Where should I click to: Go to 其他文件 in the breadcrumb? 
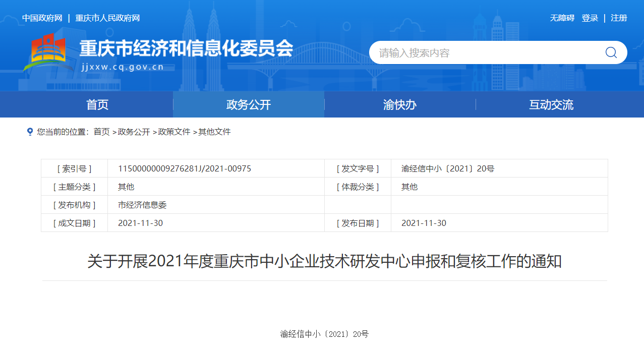point(214,132)
